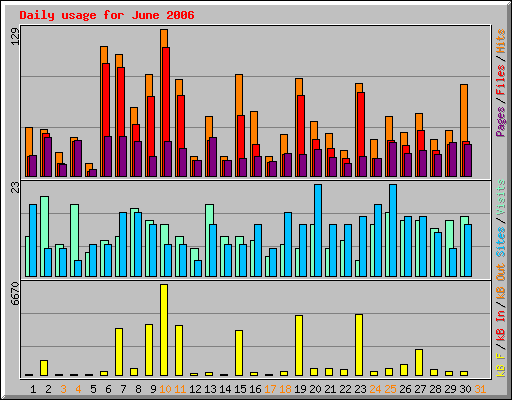Click the "Daily usage for June 2006" title
The width and height of the screenshot is (512, 400).
107,16
